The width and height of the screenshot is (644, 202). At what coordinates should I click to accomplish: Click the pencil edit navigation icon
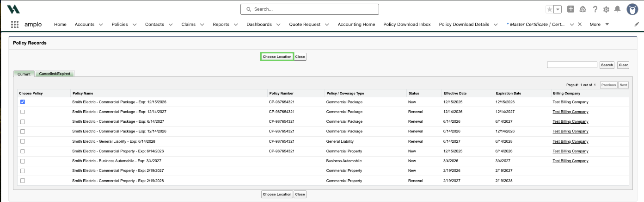coord(637,25)
